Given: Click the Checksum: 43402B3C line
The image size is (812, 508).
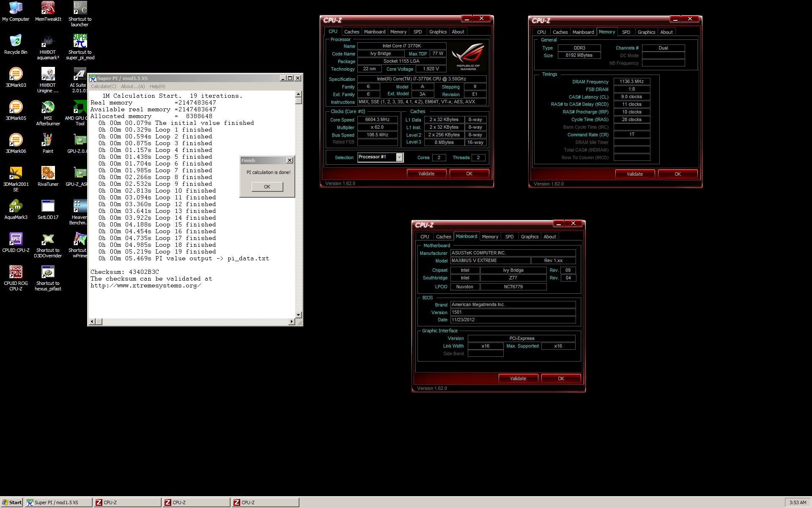Looking at the screenshot, I should coord(125,272).
